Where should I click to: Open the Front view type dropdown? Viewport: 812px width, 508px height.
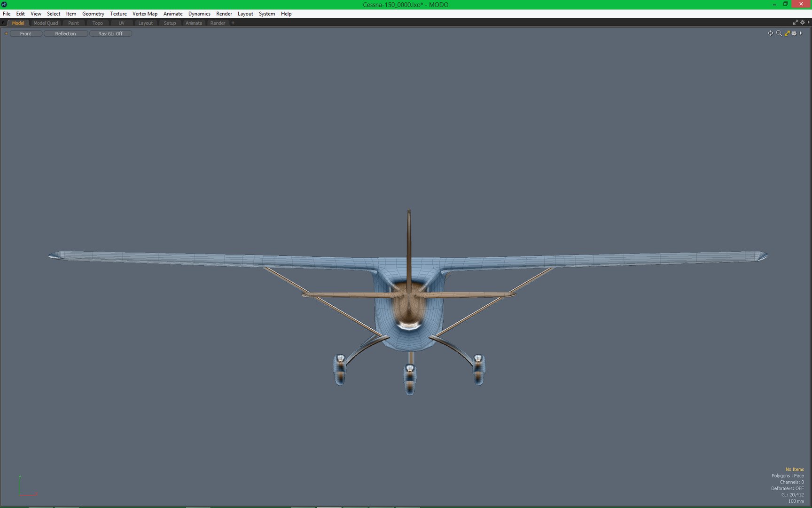pos(26,33)
